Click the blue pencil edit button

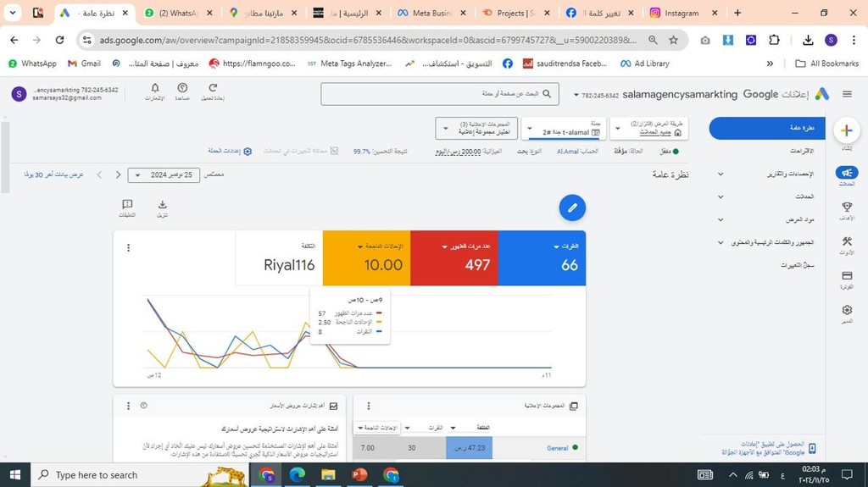pos(572,208)
